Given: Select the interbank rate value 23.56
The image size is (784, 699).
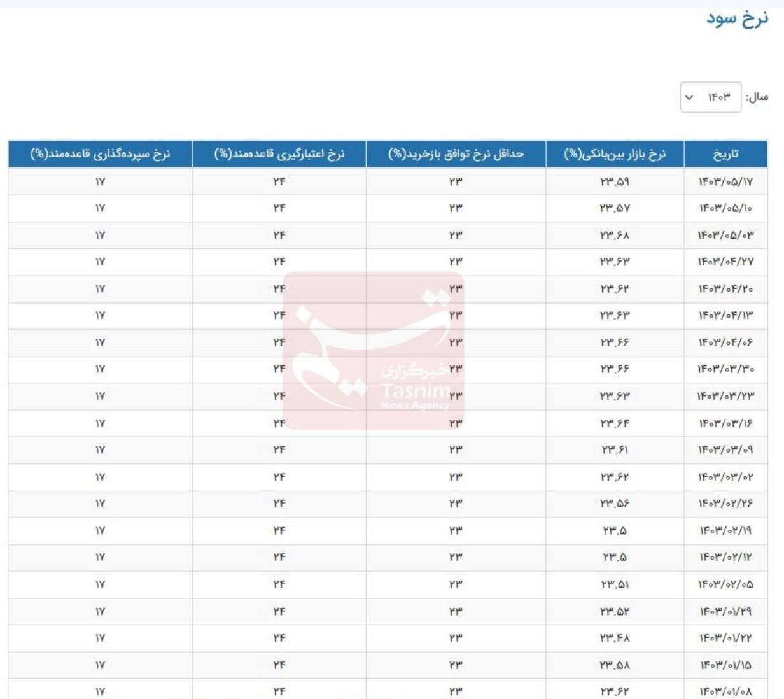Looking at the screenshot, I should (x=615, y=504).
